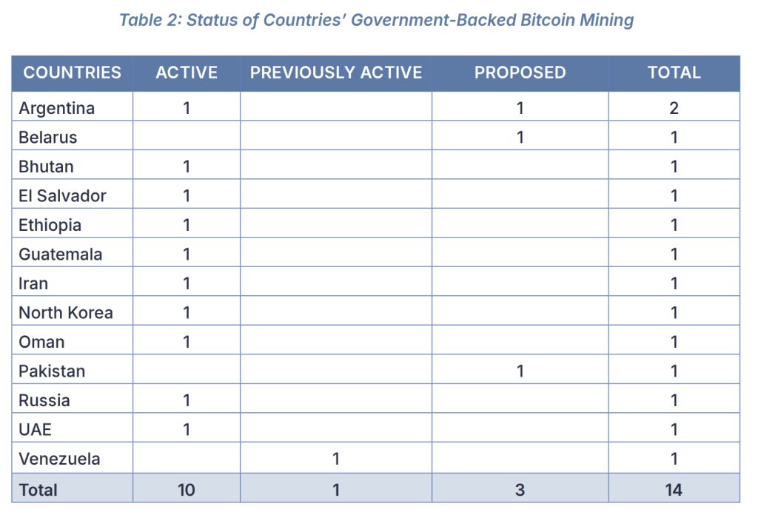Click the Oman country cell
The image size is (758, 532).
[x=41, y=342]
